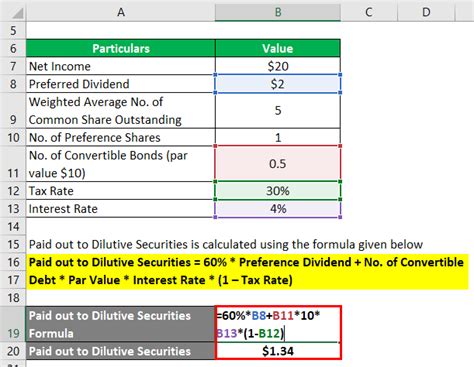The height and width of the screenshot is (367, 474).
Task: Click empty cell B14
Action: (x=278, y=227)
